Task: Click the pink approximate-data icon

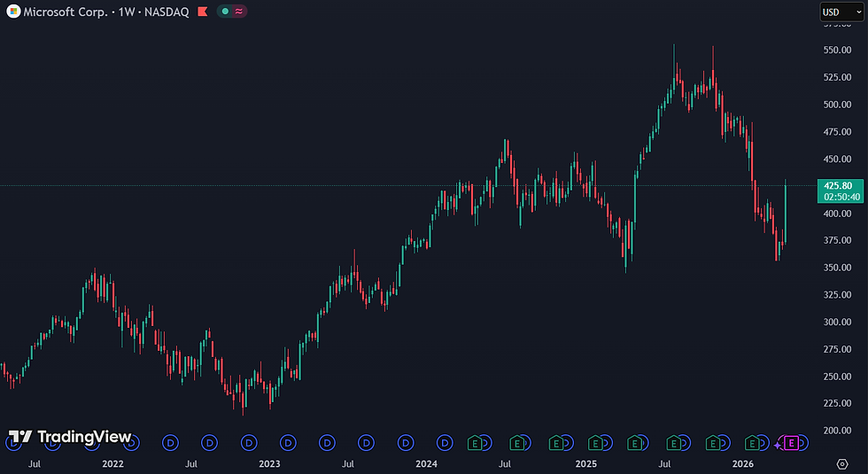Action: click(239, 11)
